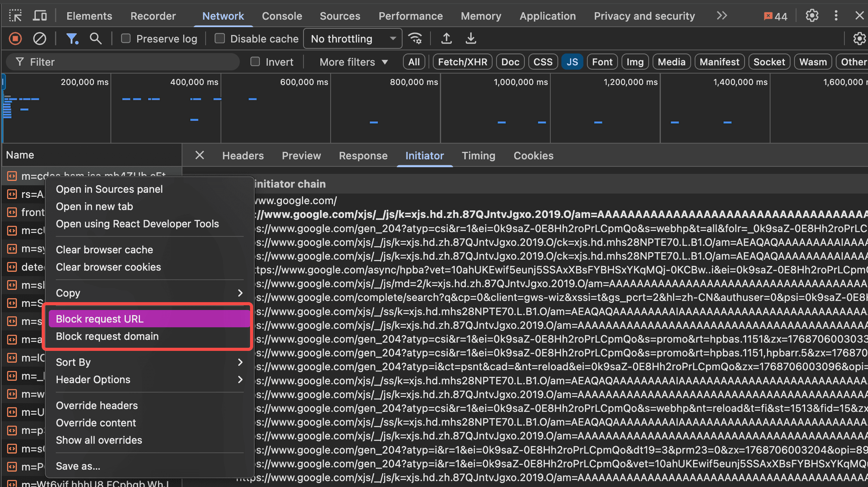Choose Save as from the context menu
Viewport: 868px width, 487px height.
(78, 466)
